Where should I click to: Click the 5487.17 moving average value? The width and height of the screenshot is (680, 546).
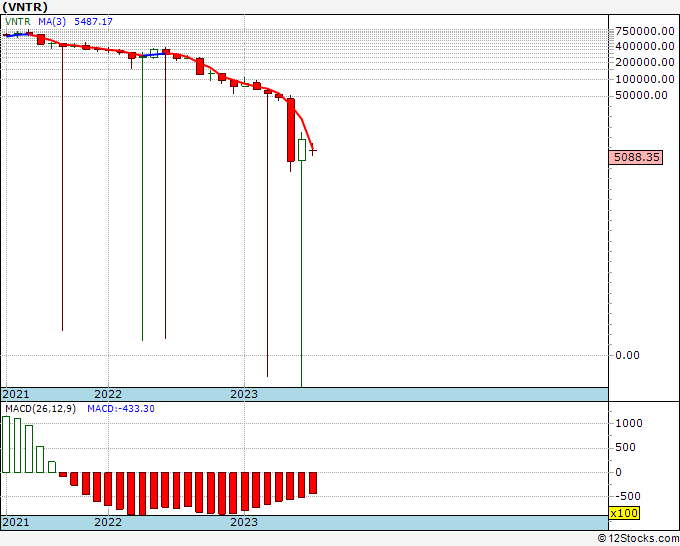coord(94,22)
